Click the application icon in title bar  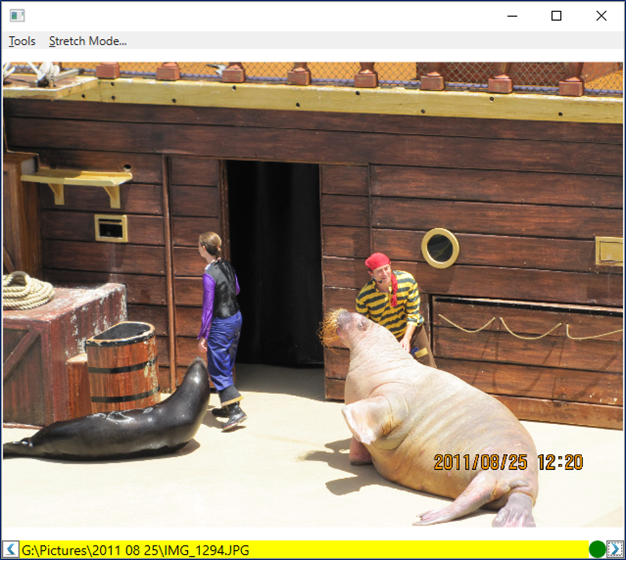pyautogui.click(x=17, y=16)
